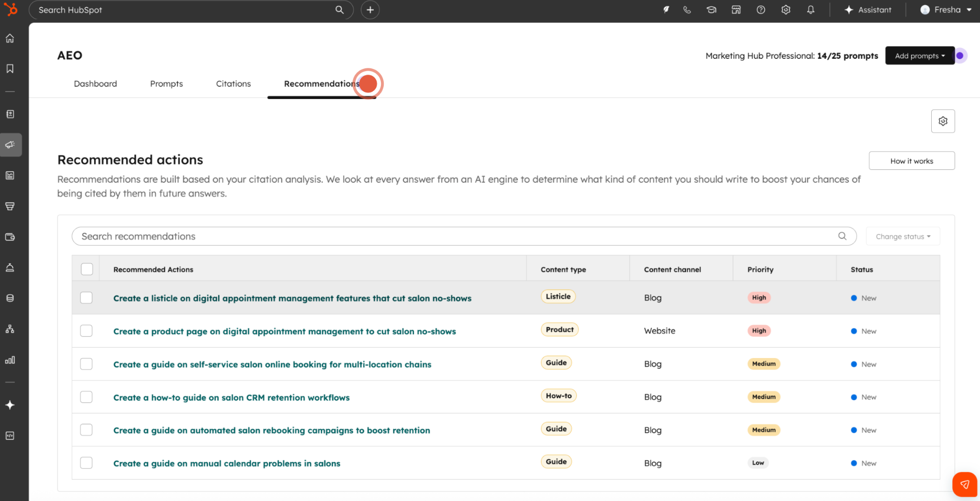Open the upgrade rocket icon in top bar
980x501 pixels.
(666, 10)
